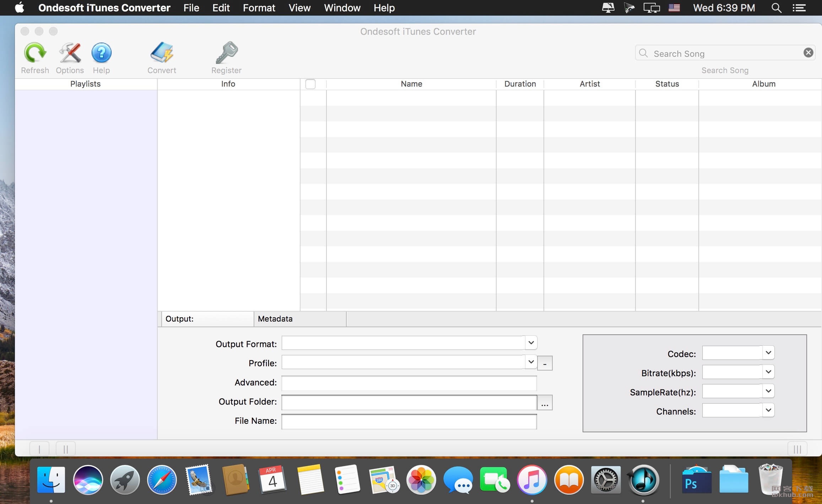Select the Output: tab

click(207, 319)
